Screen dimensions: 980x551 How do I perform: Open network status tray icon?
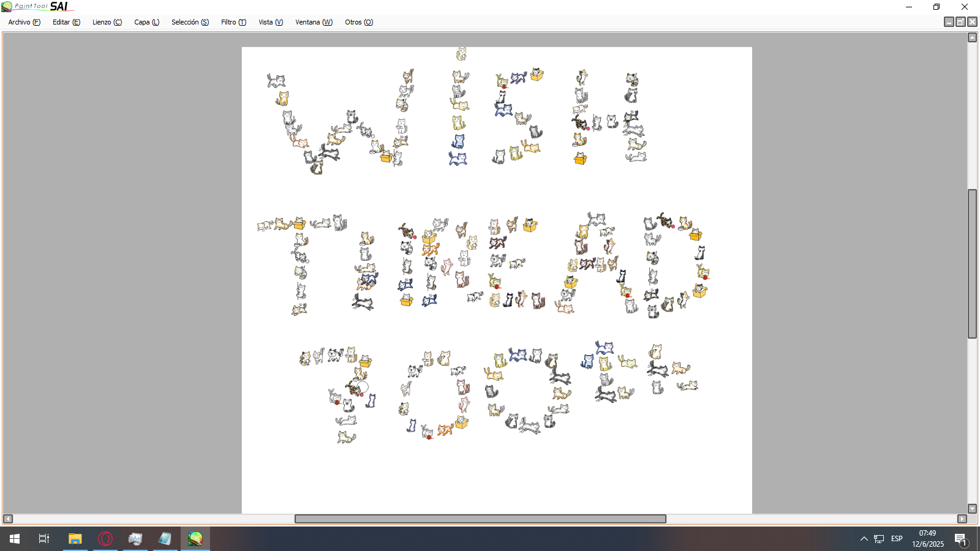(879, 539)
